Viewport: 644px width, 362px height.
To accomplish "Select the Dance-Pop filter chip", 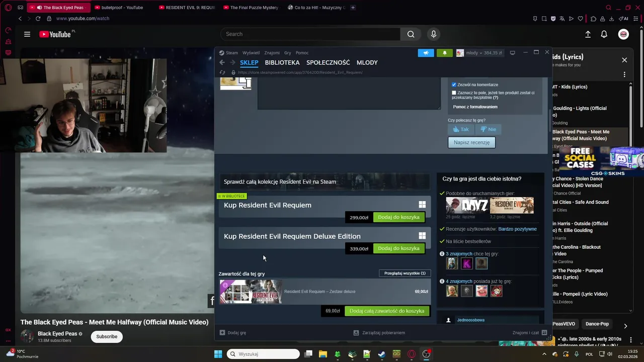I will coord(597,324).
